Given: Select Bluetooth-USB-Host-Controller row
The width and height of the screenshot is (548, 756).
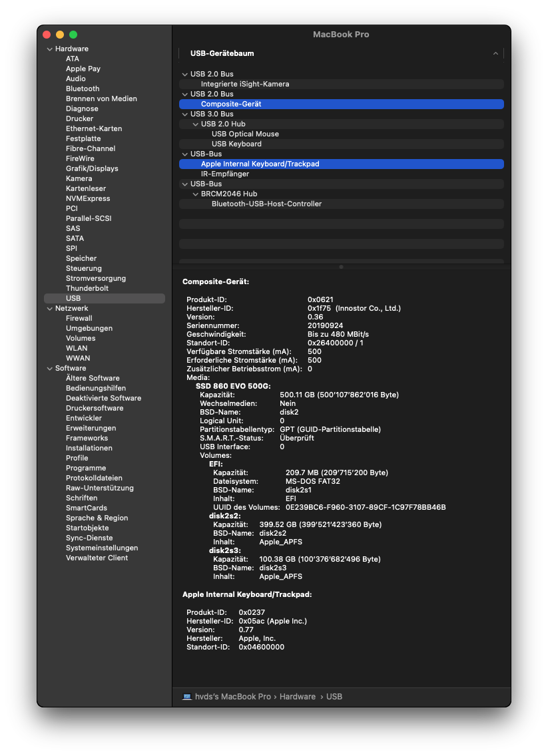Looking at the screenshot, I should [341, 204].
